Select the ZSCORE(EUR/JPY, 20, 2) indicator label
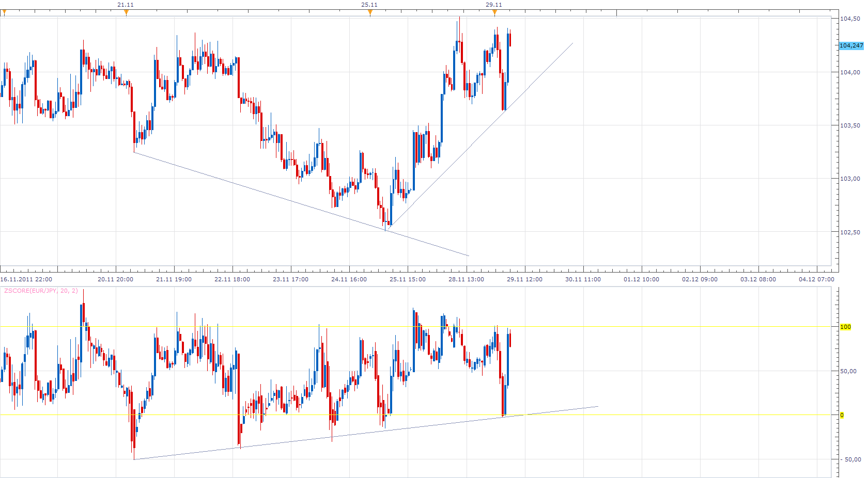The height and width of the screenshot is (478, 868). pyautogui.click(x=41, y=291)
